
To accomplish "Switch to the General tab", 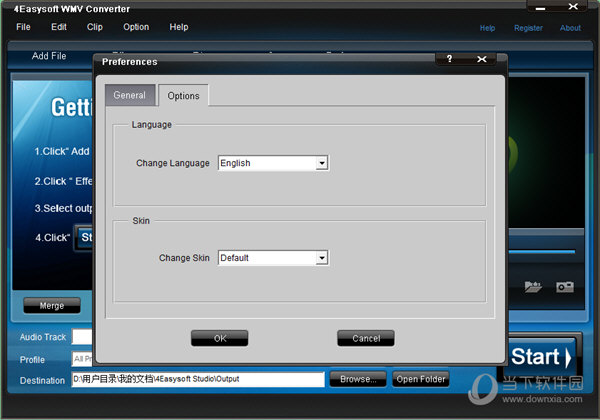I will point(130,95).
